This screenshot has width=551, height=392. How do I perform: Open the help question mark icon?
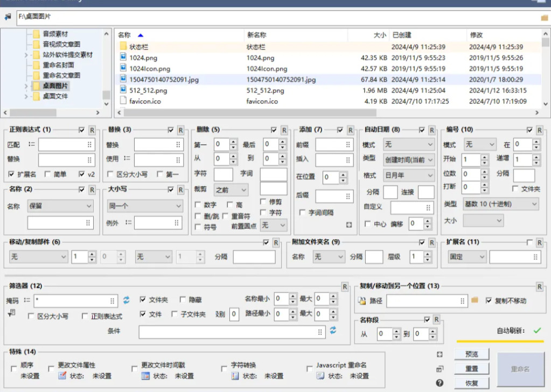[440, 383]
